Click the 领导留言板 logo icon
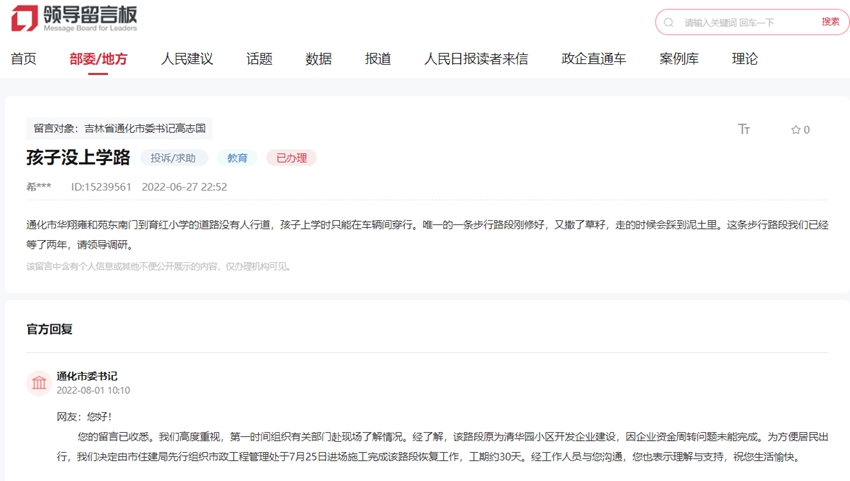Image resolution: width=850 pixels, height=481 pixels. [x=25, y=18]
